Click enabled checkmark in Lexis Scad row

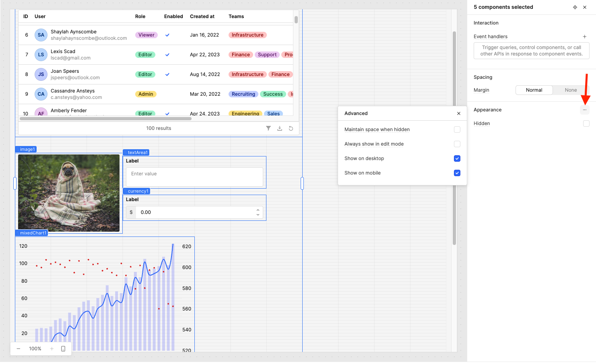click(167, 55)
